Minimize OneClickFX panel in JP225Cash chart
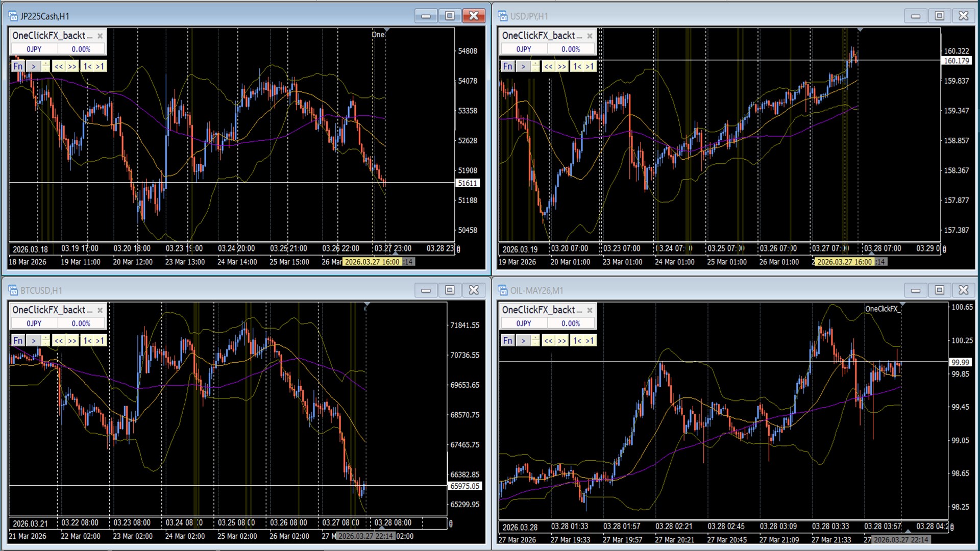The height and width of the screenshot is (551, 980). pyautogui.click(x=89, y=36)
